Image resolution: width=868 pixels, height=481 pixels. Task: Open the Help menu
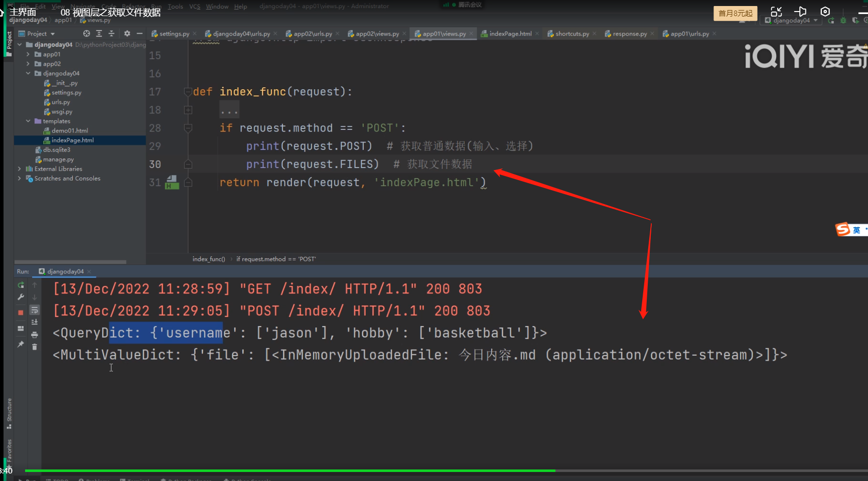click(x=240, y=7)
